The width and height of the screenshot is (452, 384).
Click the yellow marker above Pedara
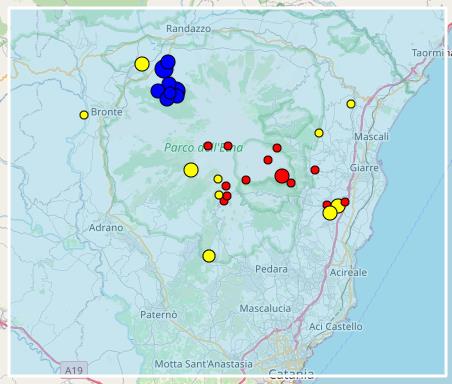[x=209, y=256]
